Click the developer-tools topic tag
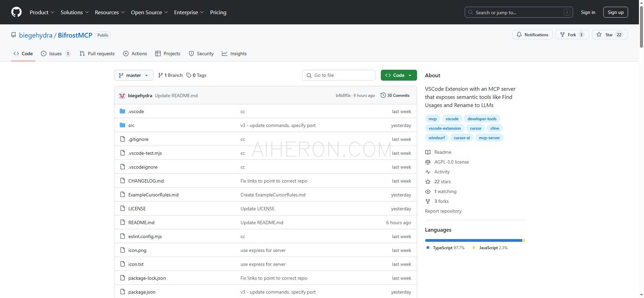644x298 pixels. pyautogui.click(x=482, y=119)
